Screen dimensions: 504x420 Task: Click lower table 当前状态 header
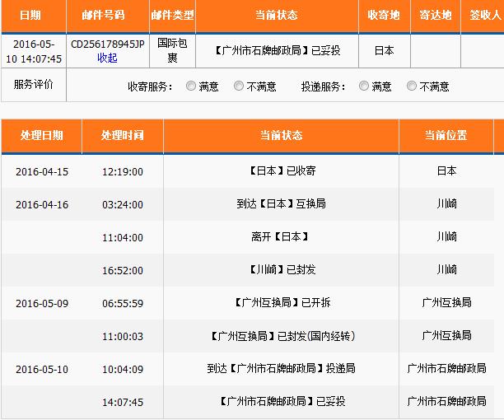coord(282,135)
